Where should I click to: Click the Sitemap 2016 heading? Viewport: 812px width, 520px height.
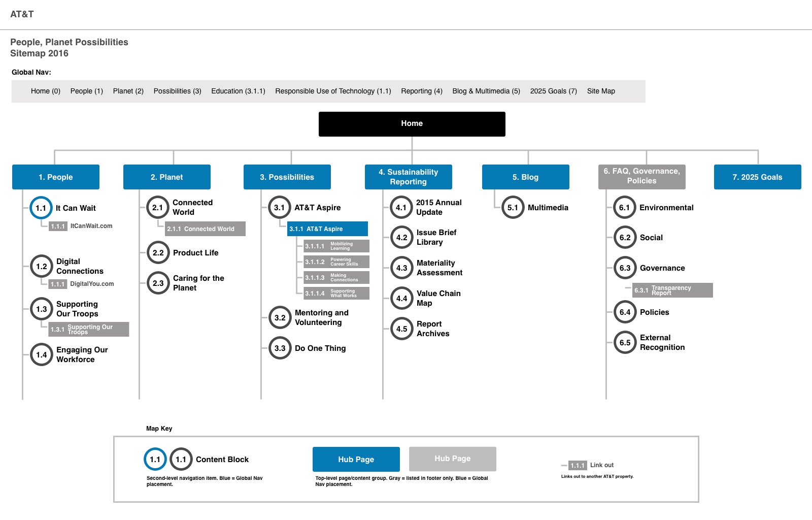click(39, 53)
